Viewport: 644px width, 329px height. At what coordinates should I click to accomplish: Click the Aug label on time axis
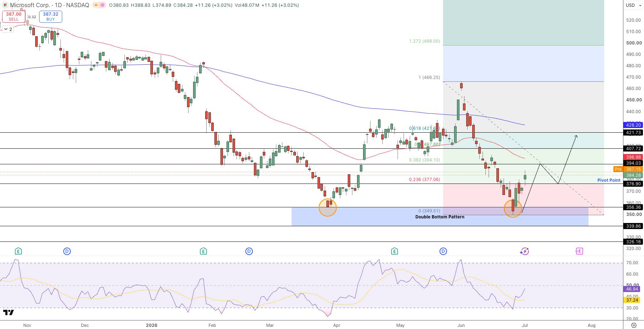(x=591, y=325)
